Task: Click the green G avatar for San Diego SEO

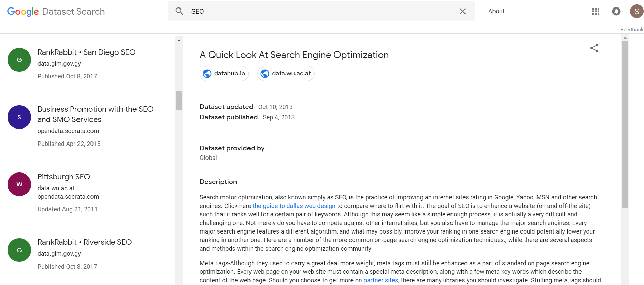Action: (19, 60)
